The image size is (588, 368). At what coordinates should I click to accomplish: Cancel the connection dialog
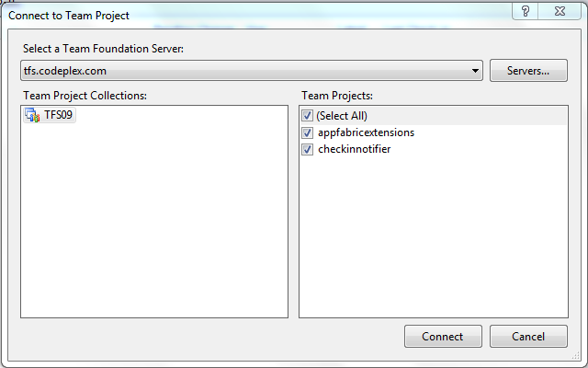pos(528,337)
